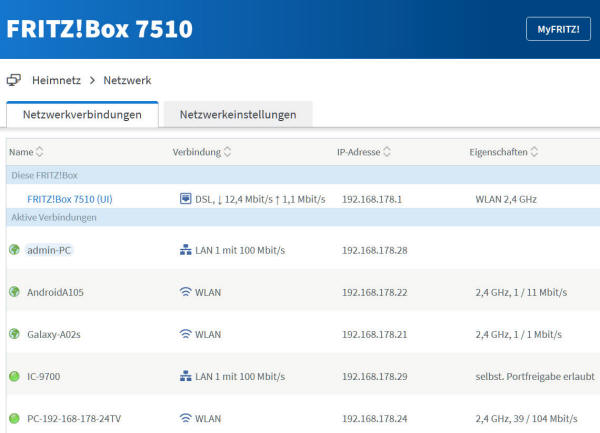This screenshot has width=600, height=433.
Task: Go to Heimnetz in the breadcrumb
Action: (x=56, y=80)
